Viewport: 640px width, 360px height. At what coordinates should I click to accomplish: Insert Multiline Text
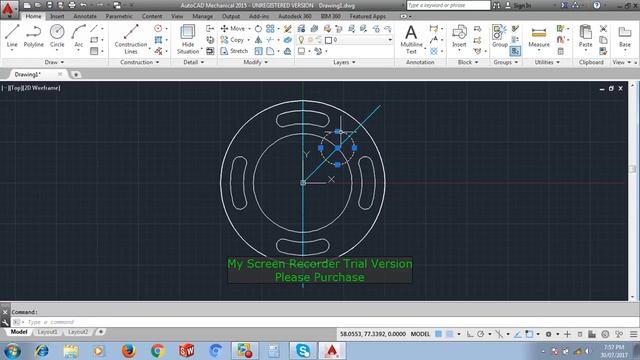pos(411,39)
